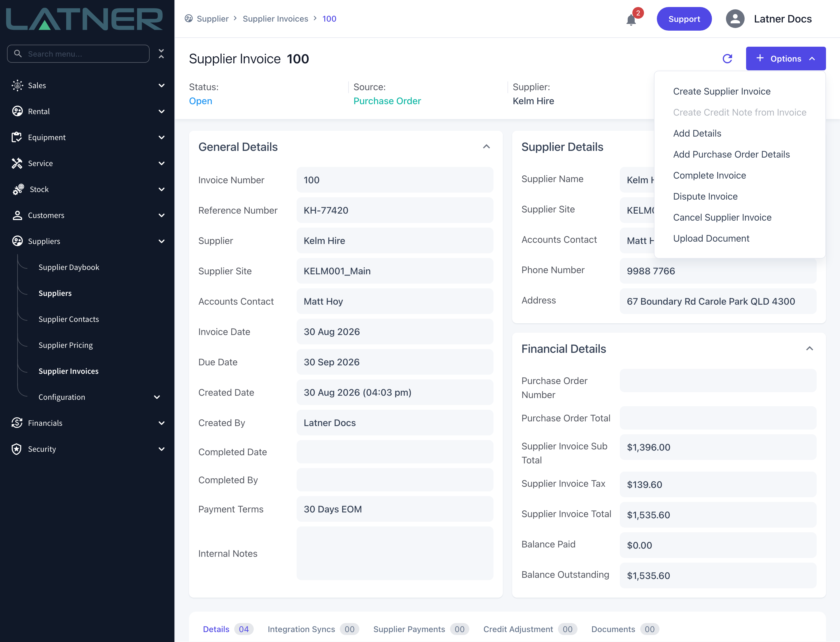Expand the Equipment menu chevron
This screenshot has width=840, height=642.
(x=162, y=137)
